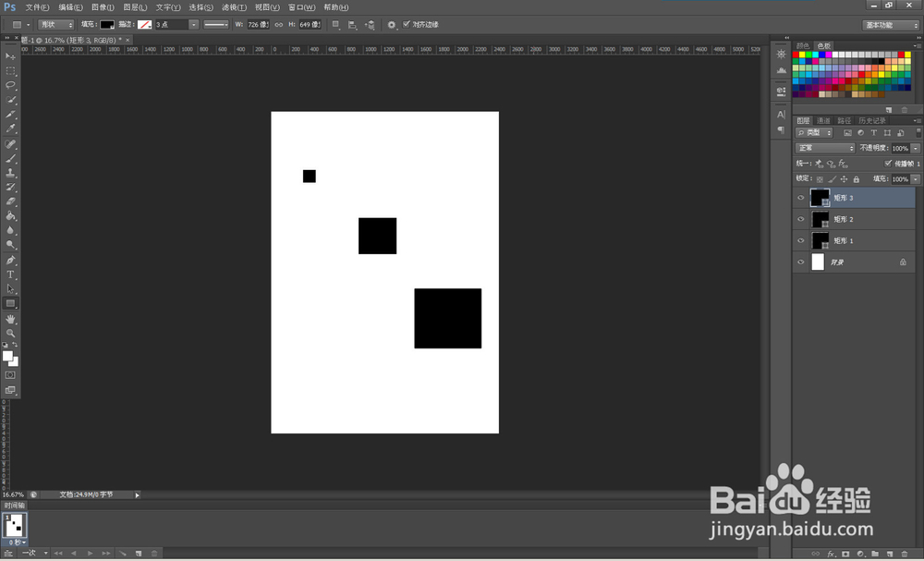Switch to the 通道 tab
924x561 pixels.
(821, 119)
